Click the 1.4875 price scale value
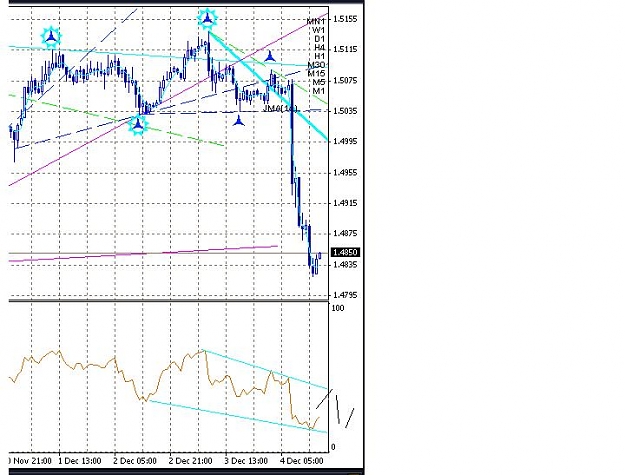The height and width of the screenshot is (475, 625). coord(345,234)
